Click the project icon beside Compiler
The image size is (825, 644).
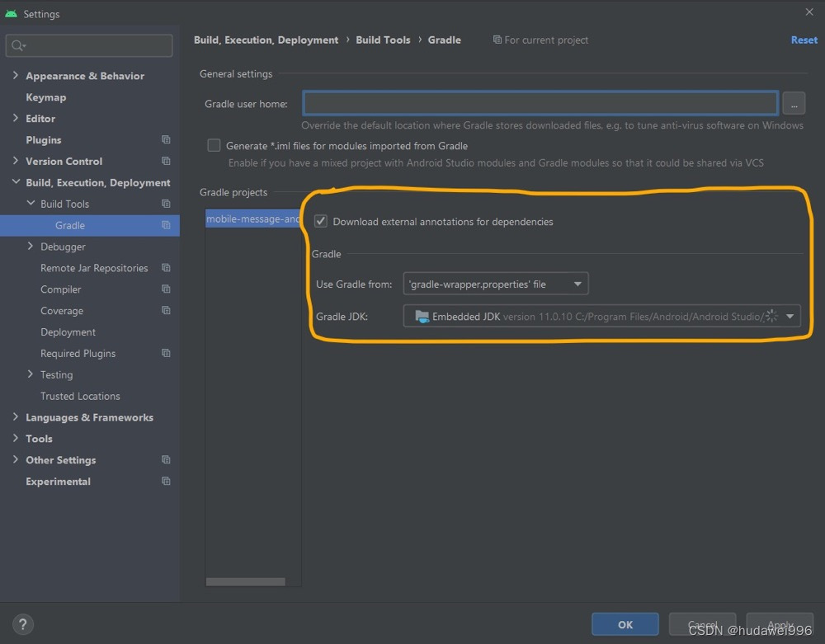(165, 289)
